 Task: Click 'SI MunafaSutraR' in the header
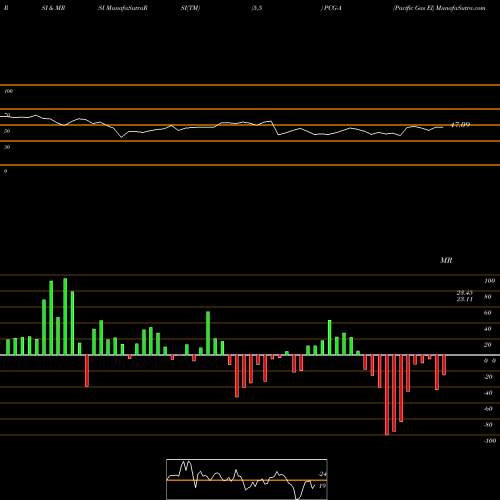tap(123, 8)
